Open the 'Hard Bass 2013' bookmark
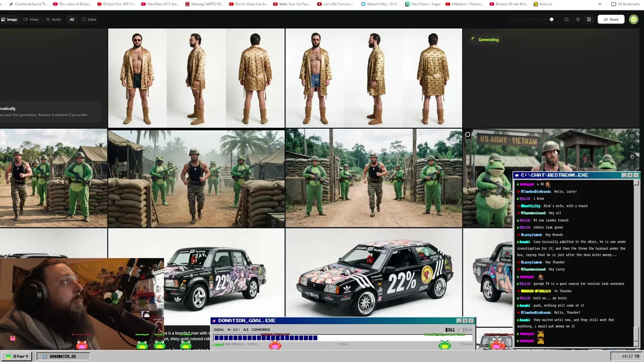 (160, 4)
